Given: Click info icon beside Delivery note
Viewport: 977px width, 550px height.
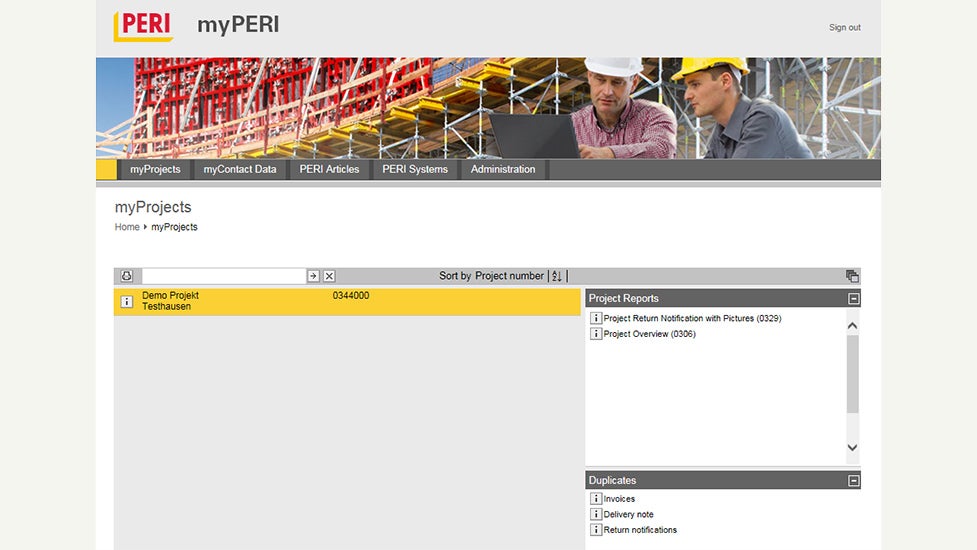Looking at the screenshot, I should 596,515.
